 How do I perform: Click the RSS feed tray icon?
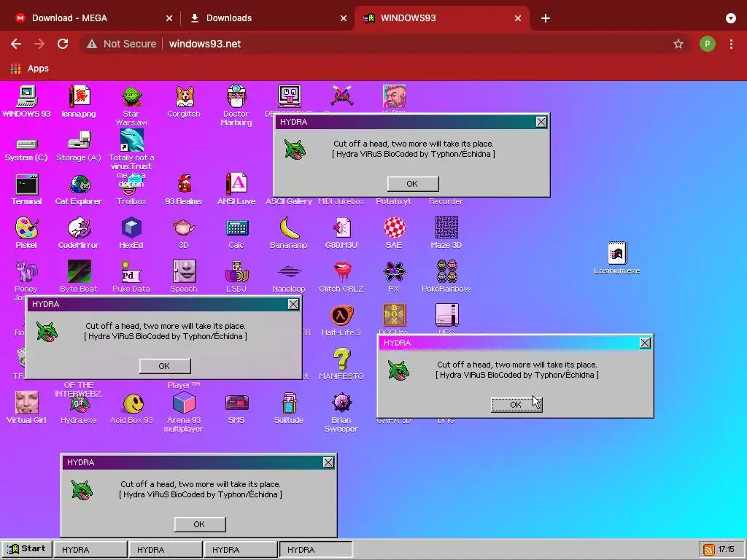tap(709, 550)
